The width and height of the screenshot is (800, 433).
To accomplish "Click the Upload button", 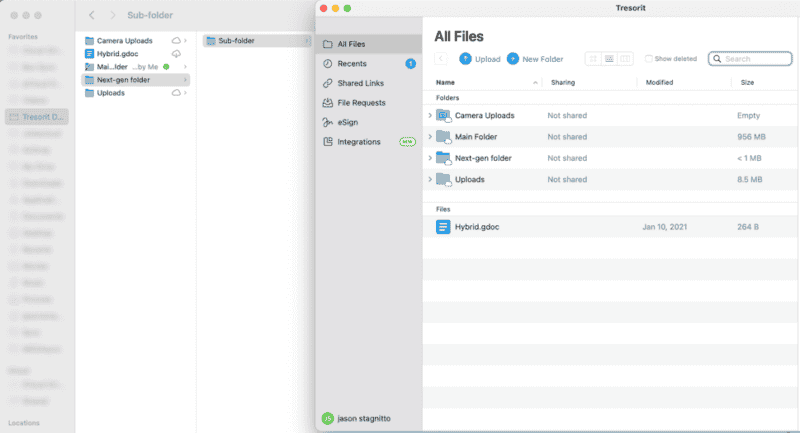I will point(480,59).
